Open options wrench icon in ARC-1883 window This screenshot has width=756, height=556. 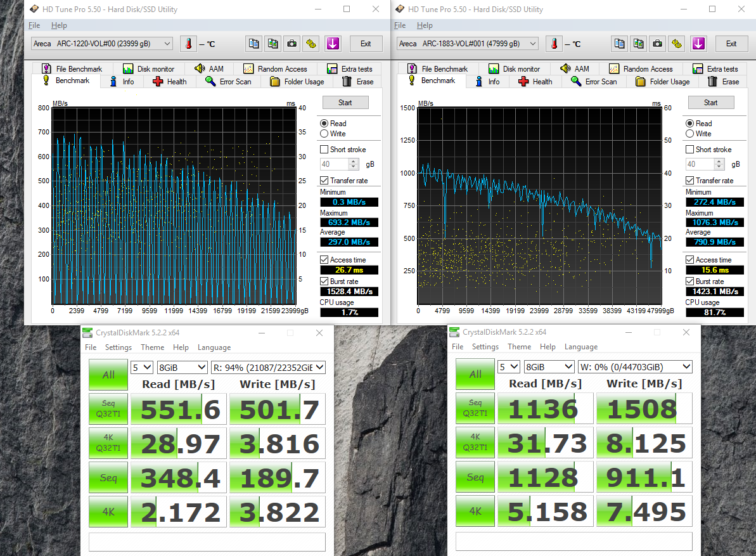tap(677, 44)
